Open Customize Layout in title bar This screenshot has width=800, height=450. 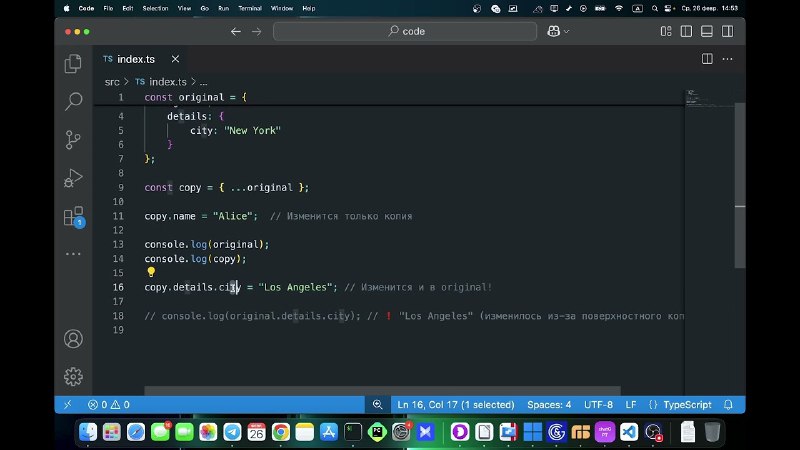(666, 32)
